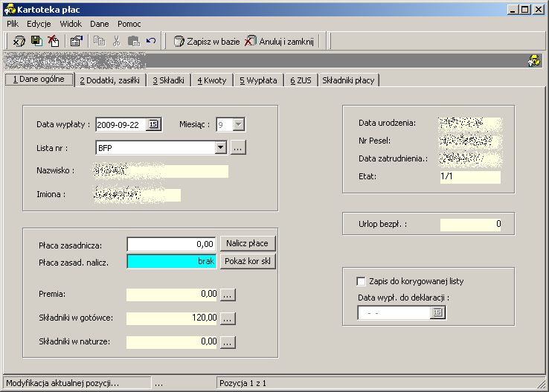Open the properties icon in toolbar

coord(77,41)
